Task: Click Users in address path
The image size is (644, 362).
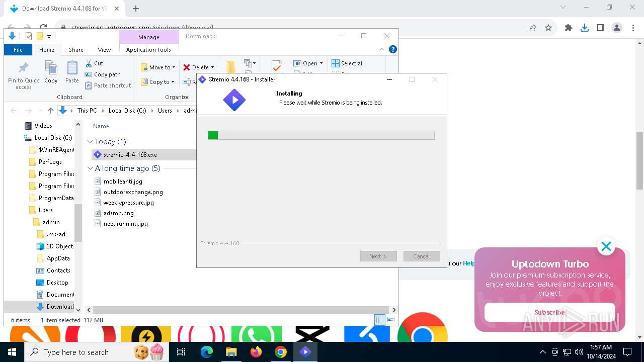Action: tap(165, 111)
